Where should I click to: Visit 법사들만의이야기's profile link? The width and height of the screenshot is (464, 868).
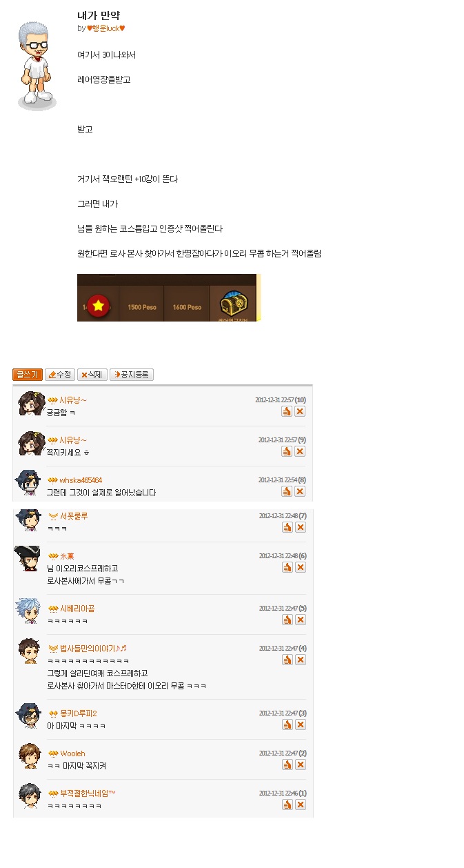click(93, 649)
